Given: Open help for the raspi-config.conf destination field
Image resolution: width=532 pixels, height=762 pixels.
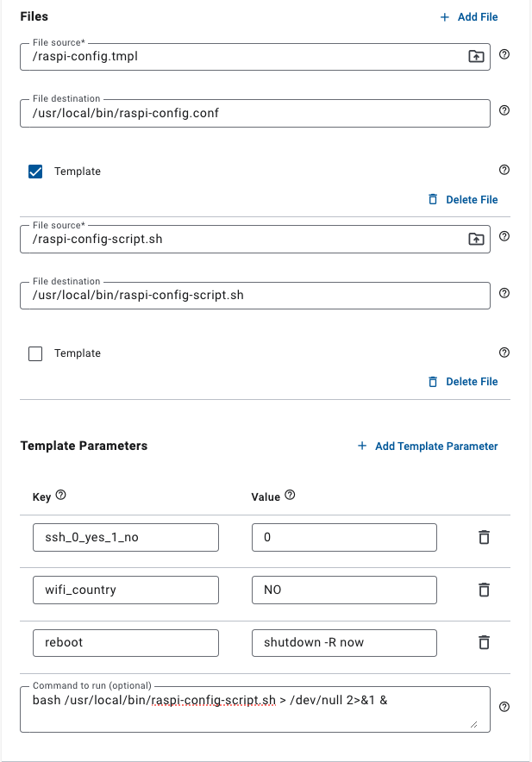Looking at the screenshot, I should [x=504, y=110].
